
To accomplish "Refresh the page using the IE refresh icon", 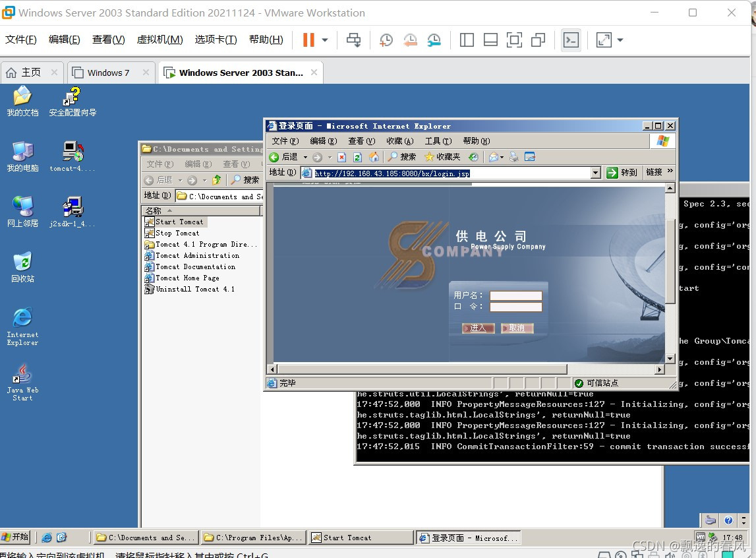I will point(357,157).
